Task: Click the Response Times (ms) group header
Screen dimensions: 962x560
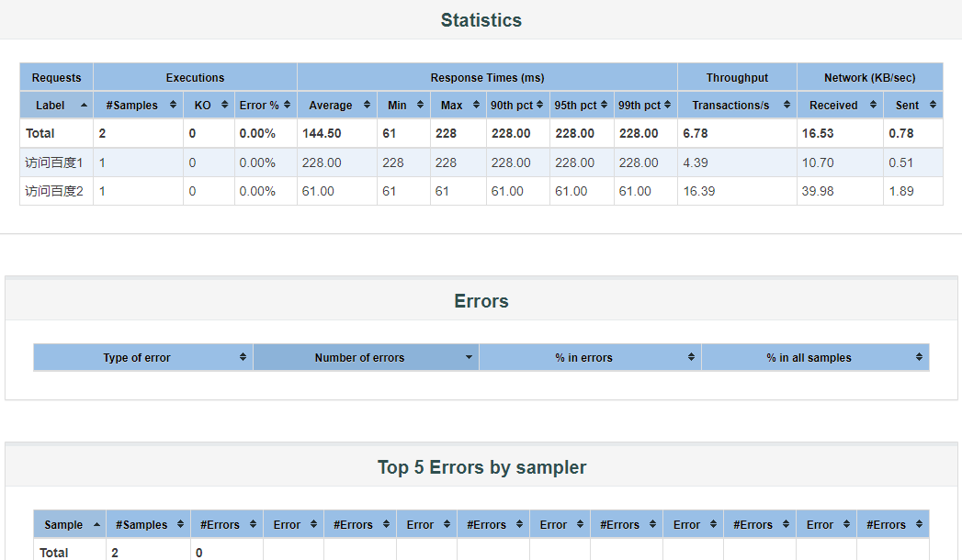Action: tap(487, 78)
